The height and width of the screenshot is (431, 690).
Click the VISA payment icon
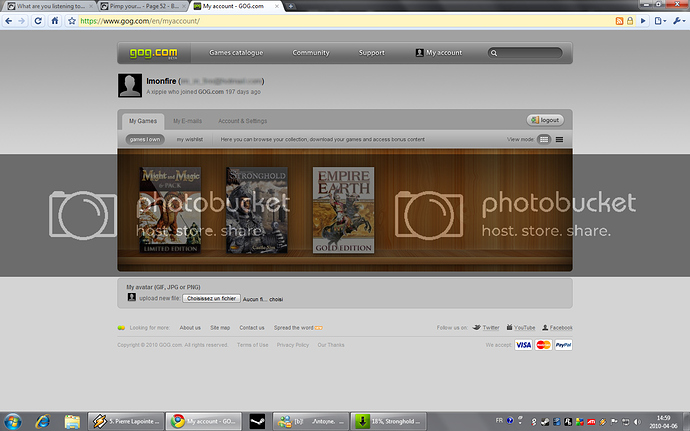pos(524,345)
